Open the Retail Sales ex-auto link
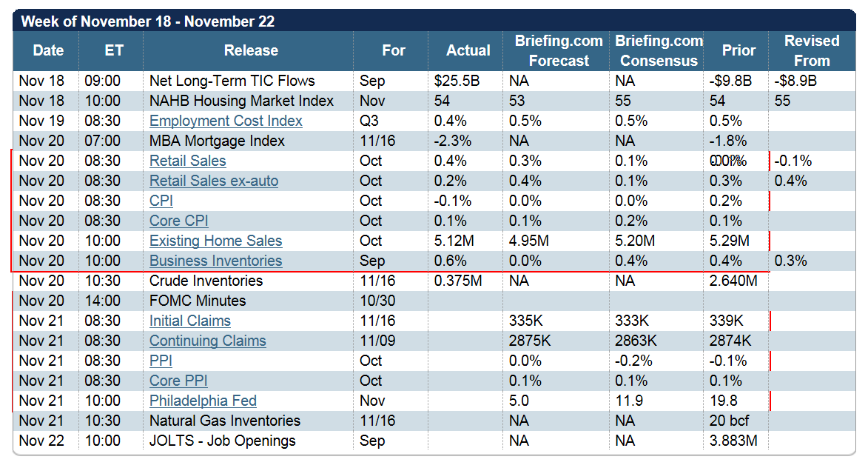This screenshot has width=868, height=468. click(214, 181)
